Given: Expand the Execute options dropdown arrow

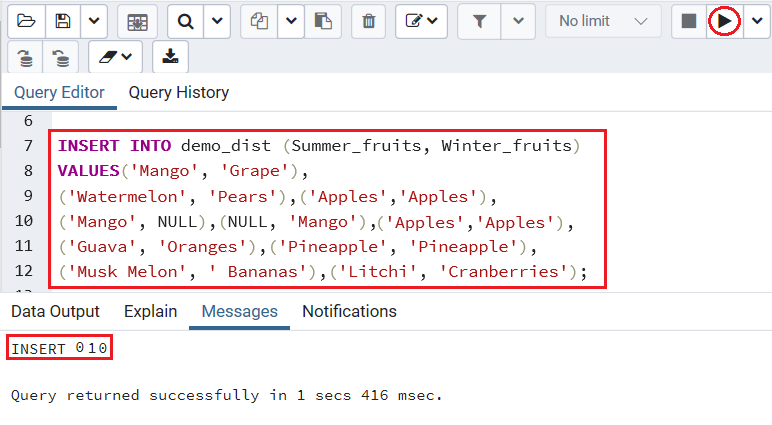Looking at the screenshot, I should (757, 21).
